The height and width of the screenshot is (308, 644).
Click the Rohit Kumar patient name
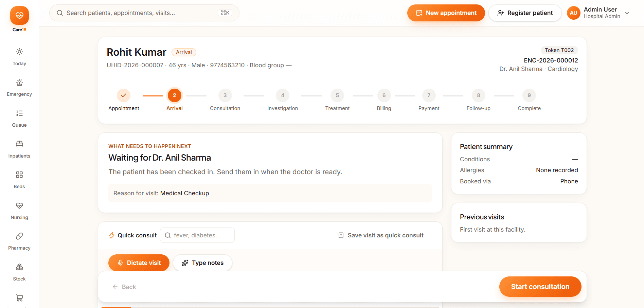click(x=137, y=52)
